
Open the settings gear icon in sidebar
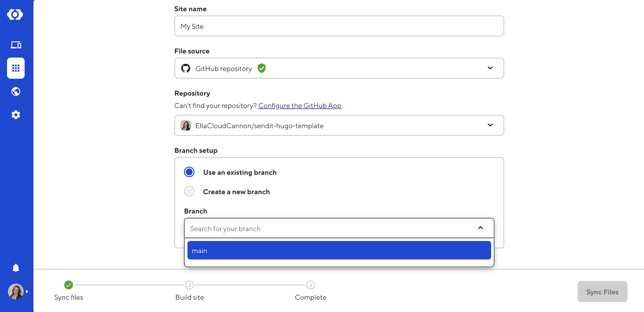(x=16, y=115)
